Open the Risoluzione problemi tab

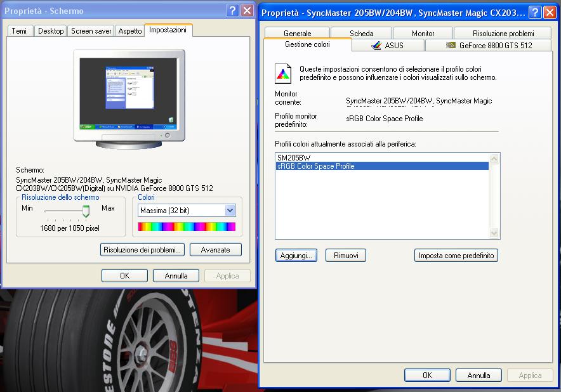pyautogui.click(x=503, y=33)
